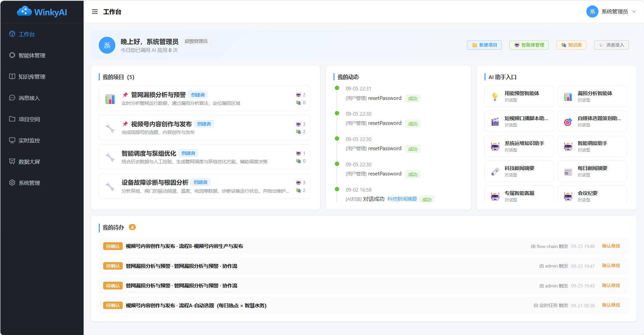644x335 pixels.
Task: Open the 智能体管理 chip icon in sidebar
Action: (12, 55)
